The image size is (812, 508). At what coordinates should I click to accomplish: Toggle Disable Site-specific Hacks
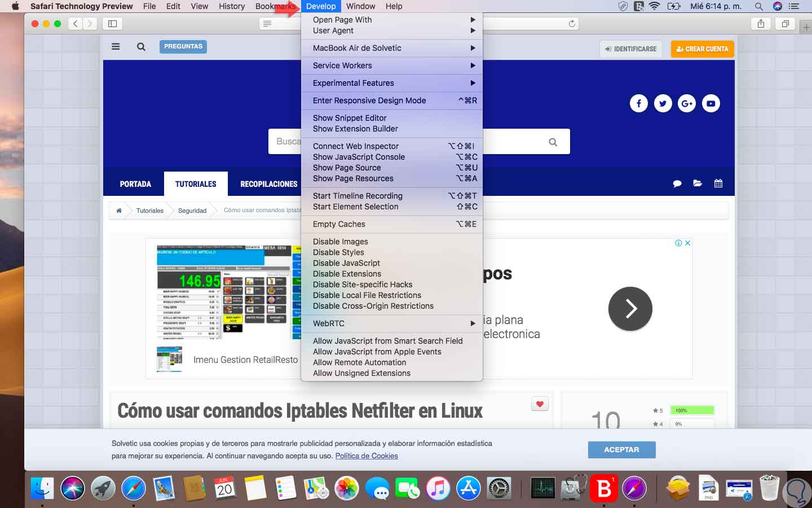[x=392, y=284]
